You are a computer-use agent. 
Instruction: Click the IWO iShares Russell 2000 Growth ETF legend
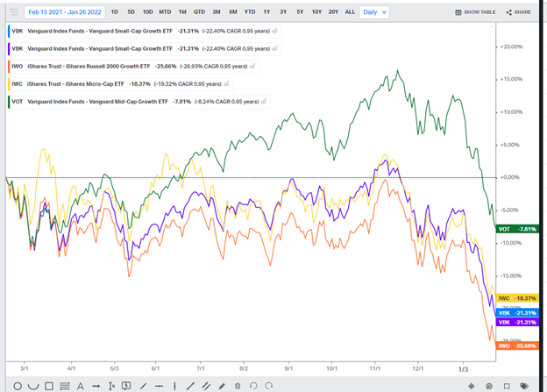point(133,67)
